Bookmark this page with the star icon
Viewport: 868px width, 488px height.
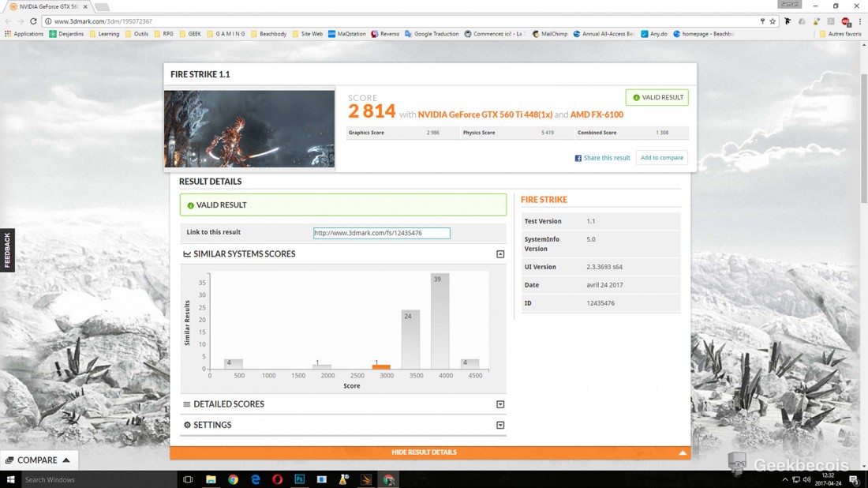click(x=773, y=21)
